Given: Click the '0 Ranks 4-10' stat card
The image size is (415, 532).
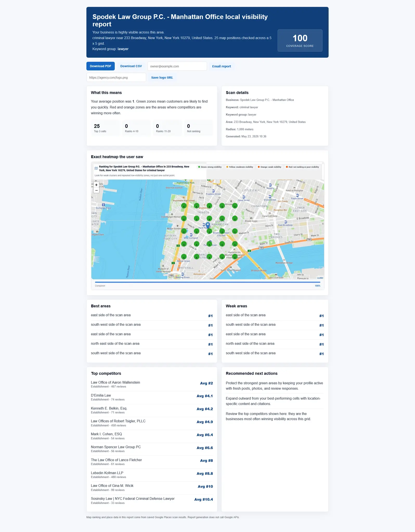Looking at the screenshot, I should click(136, 128).
